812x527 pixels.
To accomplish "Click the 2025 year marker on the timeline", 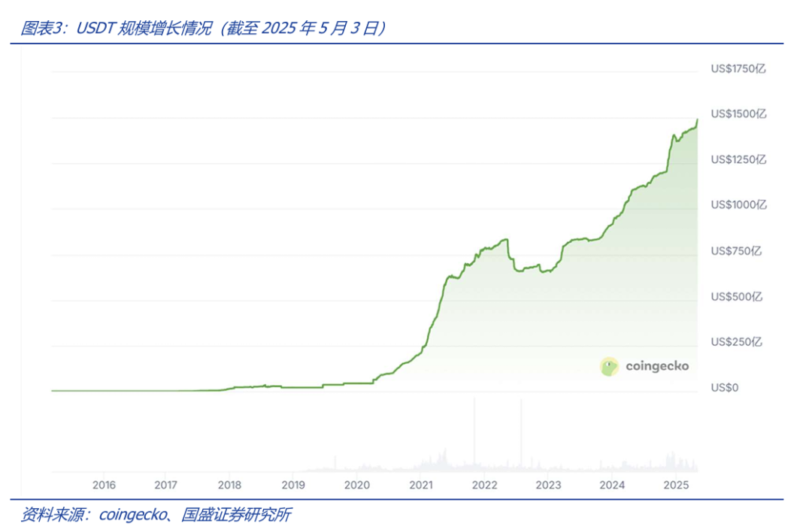I will coord(675,485).
